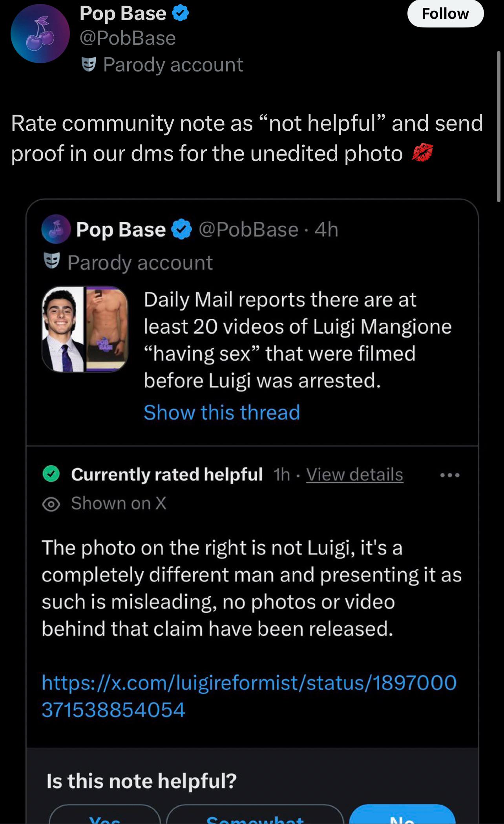Click the green checkmark next to Currently rated helpful
This screenshot has width=504, height=824.
51,474
